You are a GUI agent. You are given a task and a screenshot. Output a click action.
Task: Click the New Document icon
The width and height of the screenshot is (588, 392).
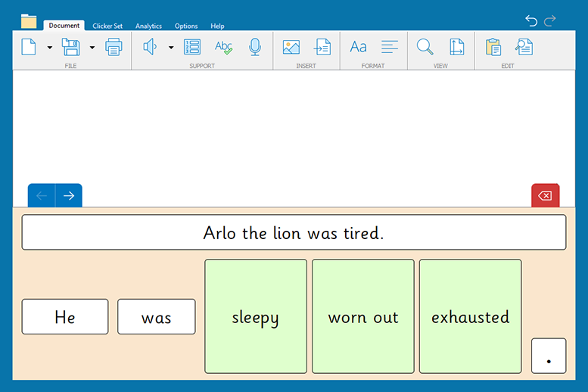[29, 47]
